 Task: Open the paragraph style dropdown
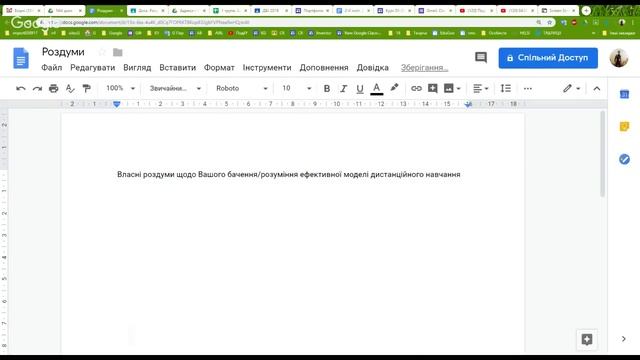175,88
